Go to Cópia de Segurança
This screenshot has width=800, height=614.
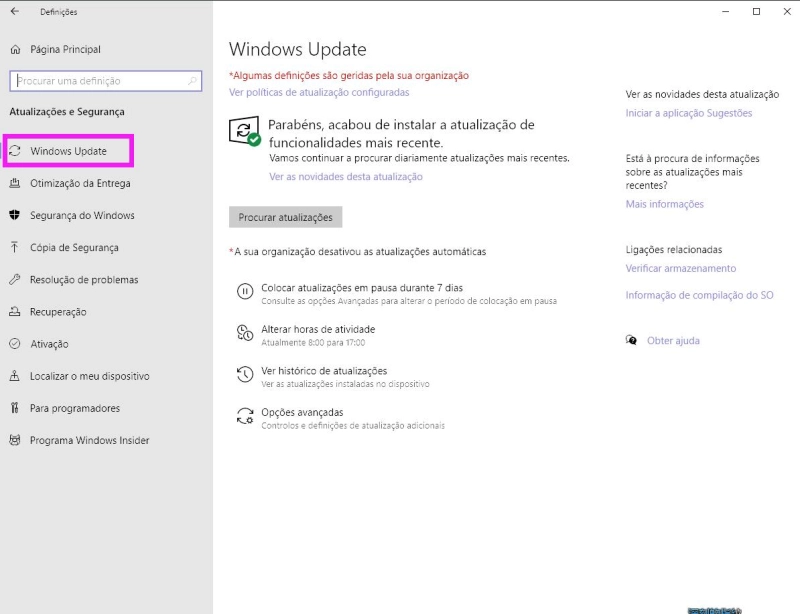(x=74, y=248)
